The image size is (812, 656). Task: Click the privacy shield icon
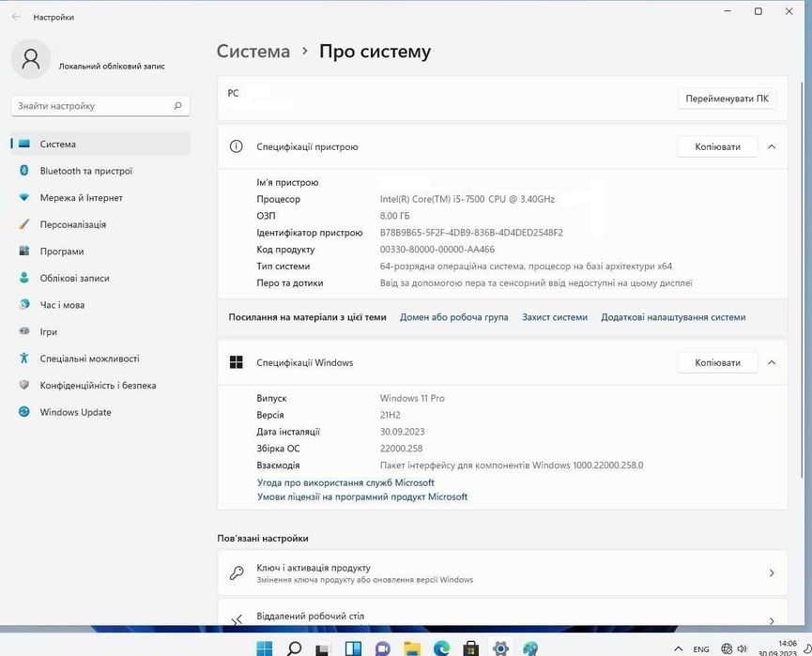(x=23, y=385)
